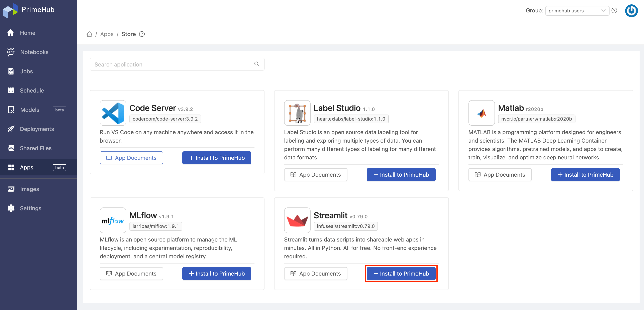Open App Documents for Code Server

[131, 158]
